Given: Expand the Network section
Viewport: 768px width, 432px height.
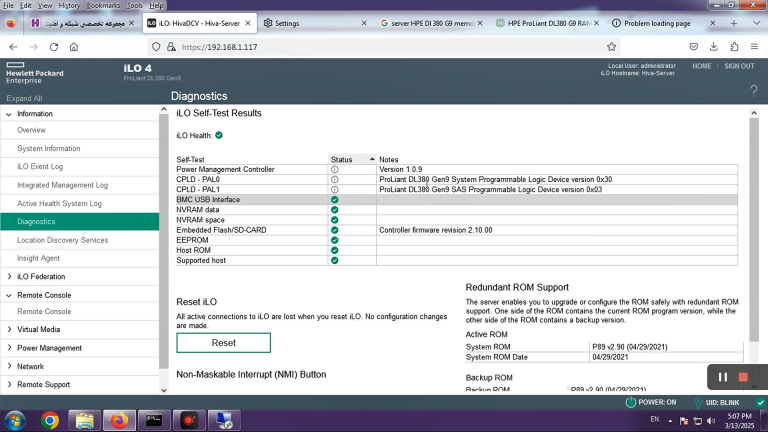Looking at the screenshot, I should point(9,366).
